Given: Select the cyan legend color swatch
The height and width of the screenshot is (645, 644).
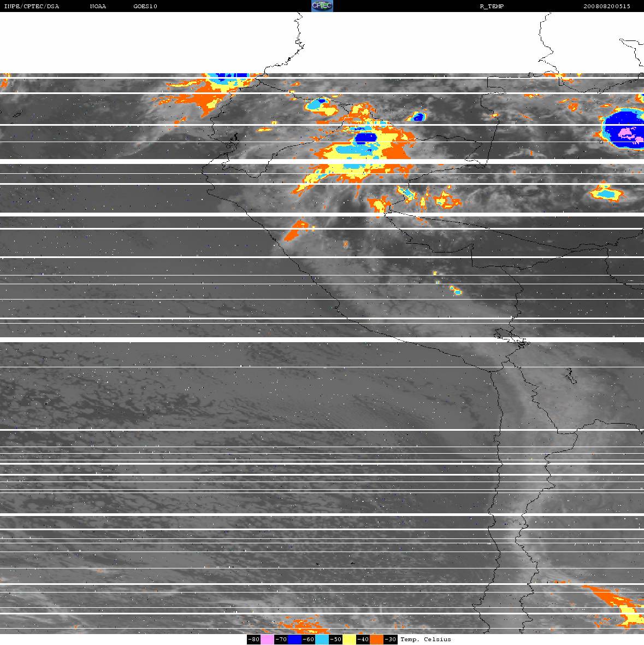Looking at the screenshot, I should click(322, 639).
